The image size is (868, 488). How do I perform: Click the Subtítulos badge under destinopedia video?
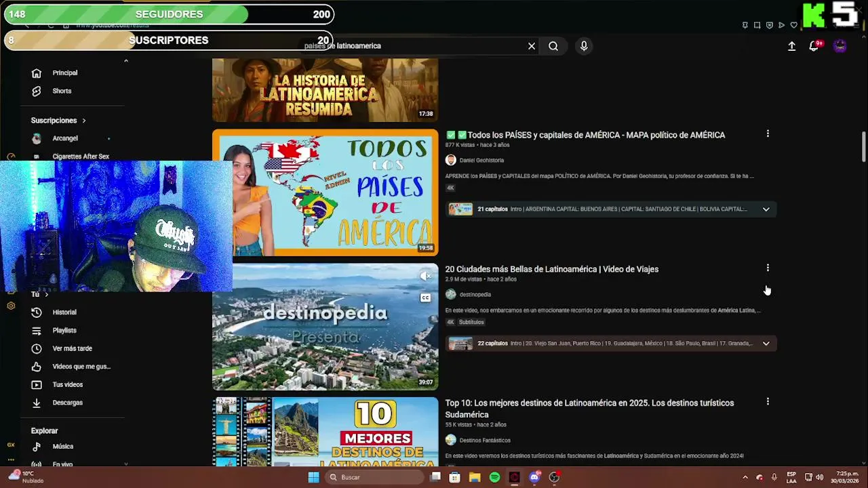471,323
